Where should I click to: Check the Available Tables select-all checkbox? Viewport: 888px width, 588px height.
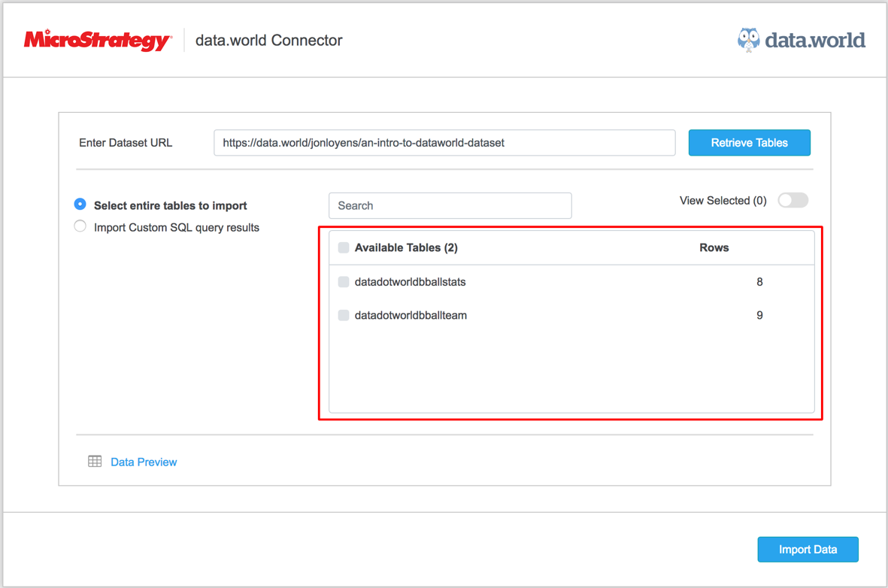tap(344, 247)
